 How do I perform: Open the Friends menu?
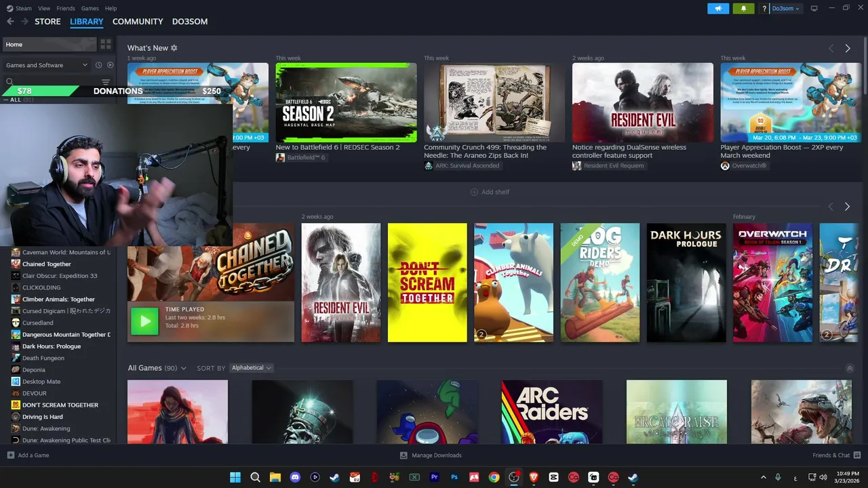click(x=66, y=8)
